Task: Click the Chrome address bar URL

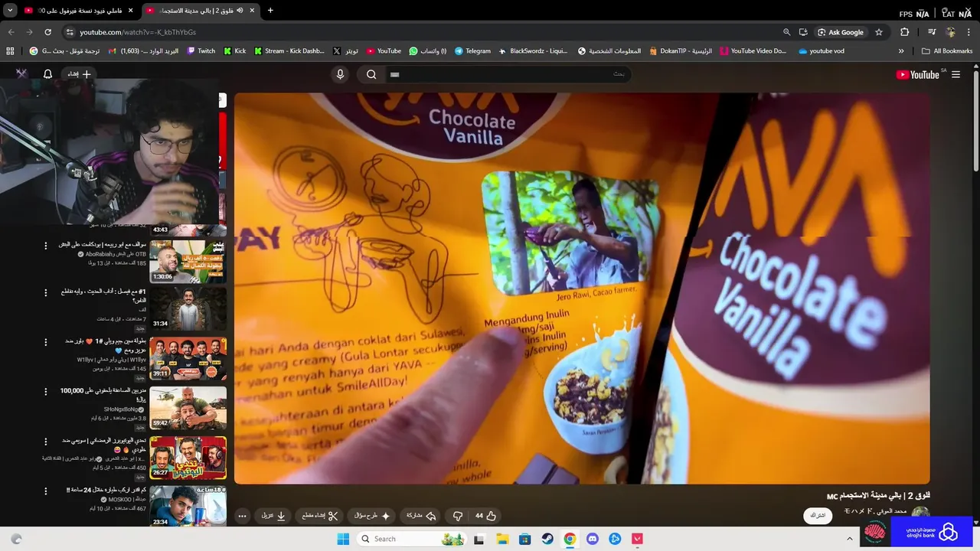Action: [138, 32]
